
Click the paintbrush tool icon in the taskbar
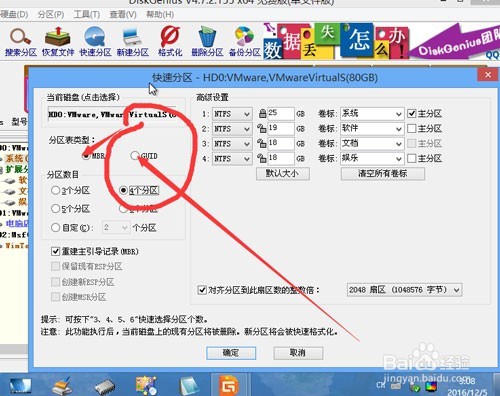[x=63, y=386]
